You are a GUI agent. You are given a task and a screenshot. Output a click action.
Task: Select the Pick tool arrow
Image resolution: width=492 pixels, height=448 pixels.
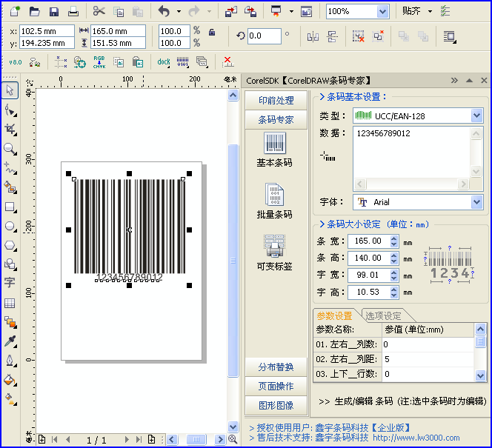tap(10, 90)
